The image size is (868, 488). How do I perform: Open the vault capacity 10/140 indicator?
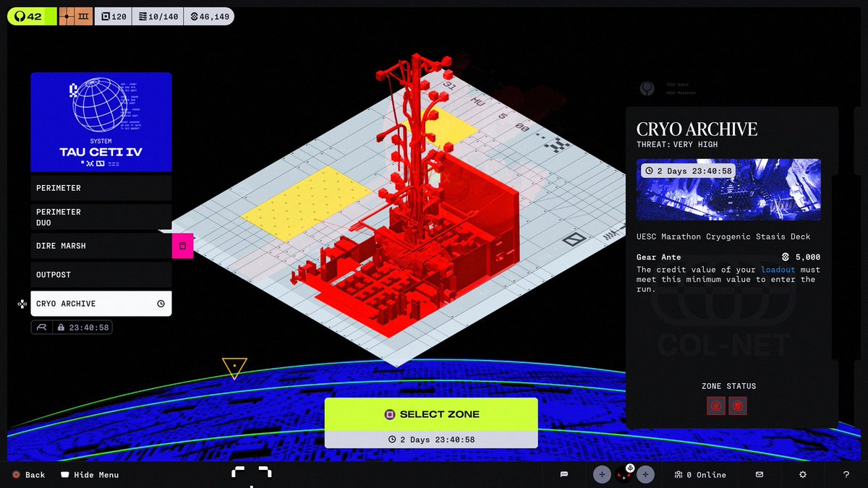click(158, 16)
